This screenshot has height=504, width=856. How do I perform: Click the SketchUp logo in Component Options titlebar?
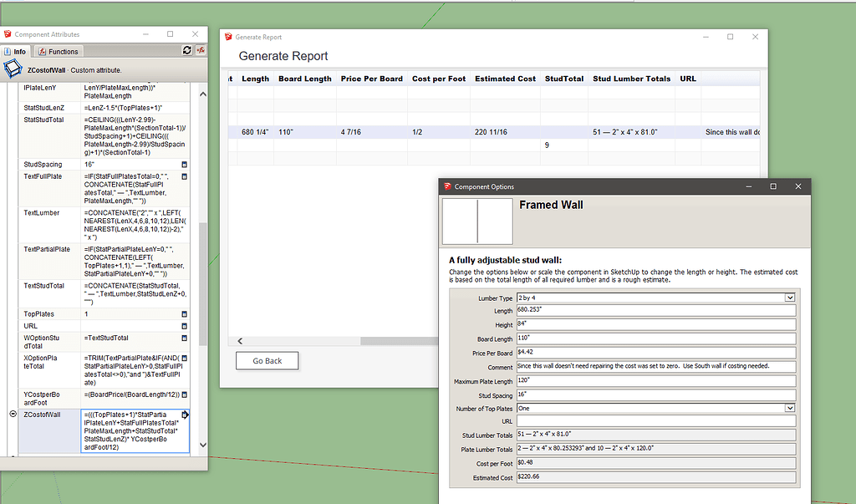(449, 186)
